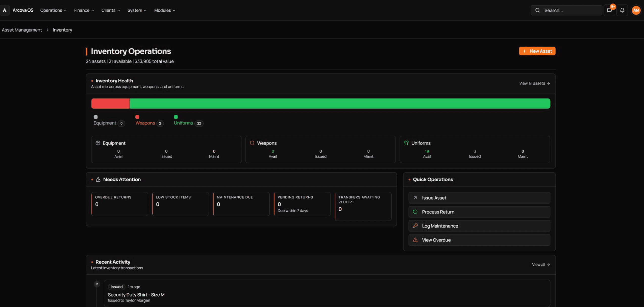Image resolution: width=644 pixels, height=307 pixels.
Task: Click the Uniforms shirt icon in card
Action: [406, 143]
